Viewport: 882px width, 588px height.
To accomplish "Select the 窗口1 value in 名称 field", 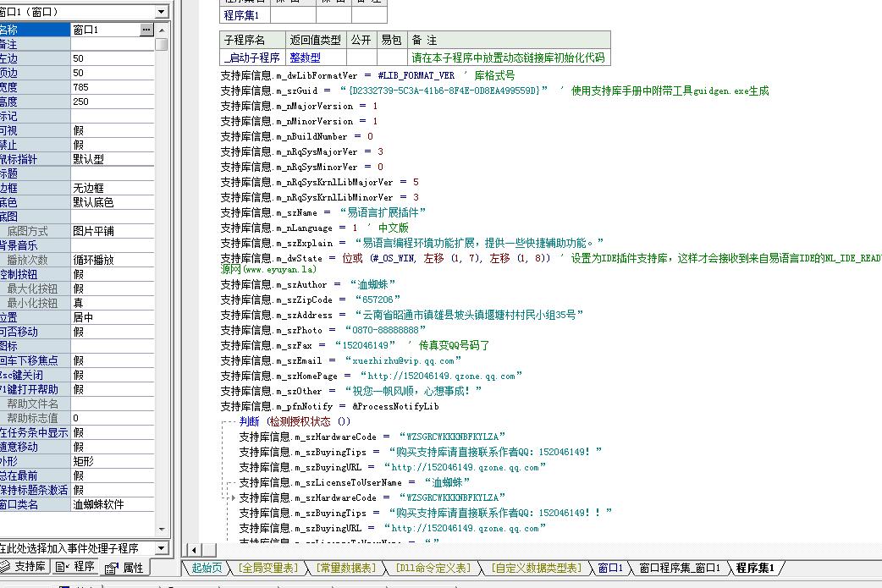I will 106,30.
